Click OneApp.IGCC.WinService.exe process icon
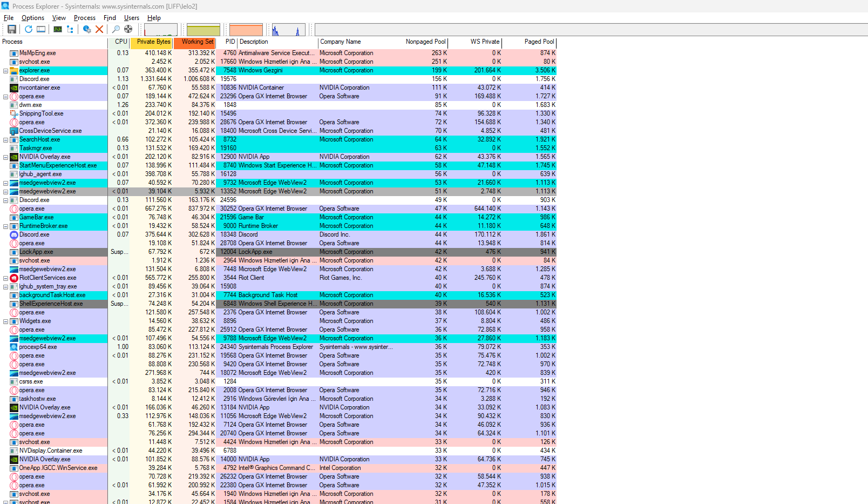The image size is (868, 504). pyautogui.click(x=14, y=468)
